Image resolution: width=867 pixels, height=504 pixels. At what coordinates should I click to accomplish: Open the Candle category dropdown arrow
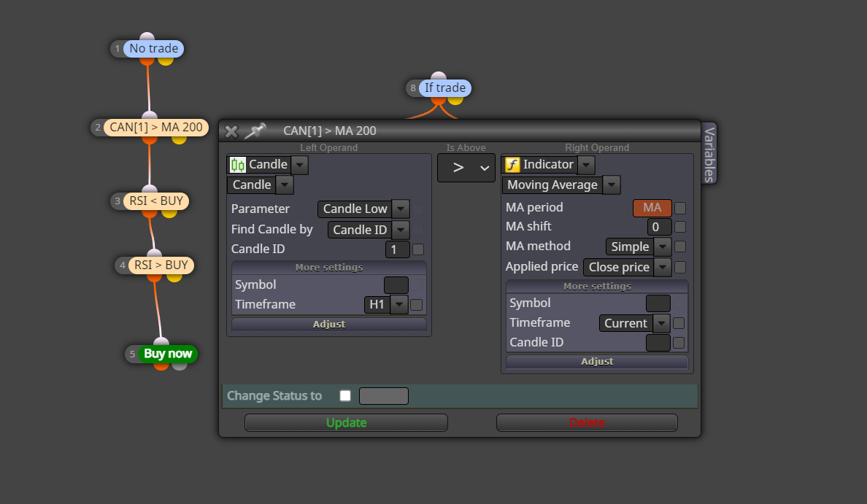click(x=299, y=165)
